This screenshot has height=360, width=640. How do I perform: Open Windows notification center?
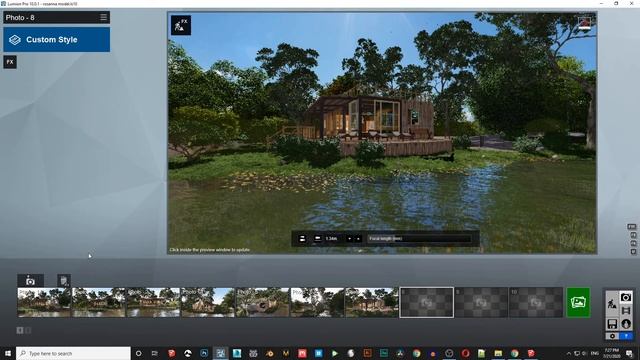(629, 353)
